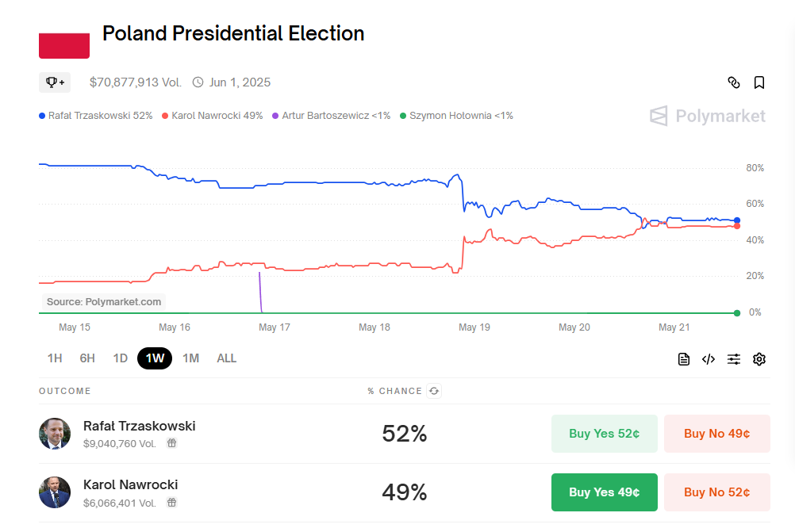Show the 1M chart range
This screenshot has height=532, width=795.
click(190, 358)
